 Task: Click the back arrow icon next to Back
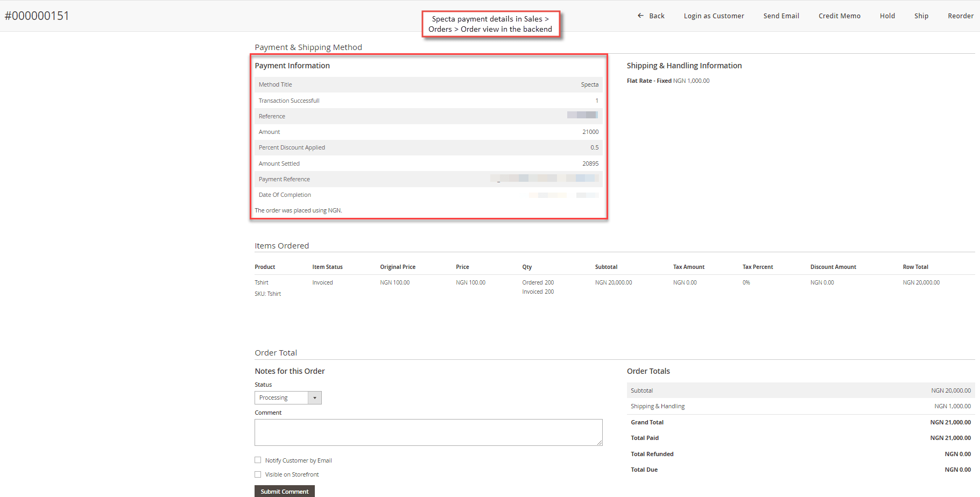coord(640,16)
